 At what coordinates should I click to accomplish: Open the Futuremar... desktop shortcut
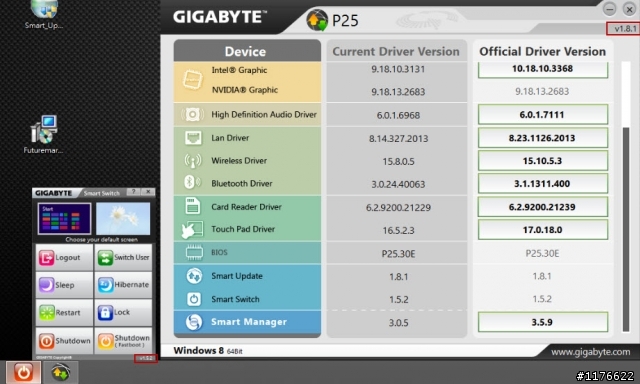coord(43,134)
